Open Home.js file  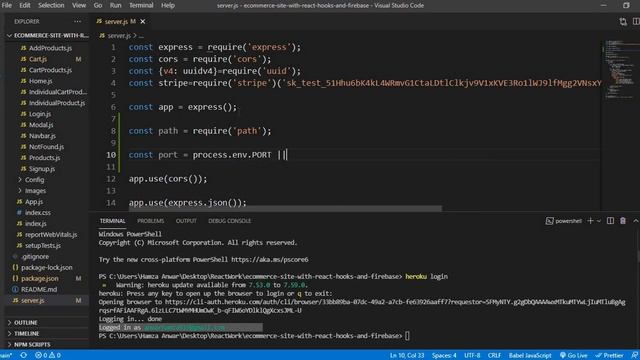tap(40, 81)
